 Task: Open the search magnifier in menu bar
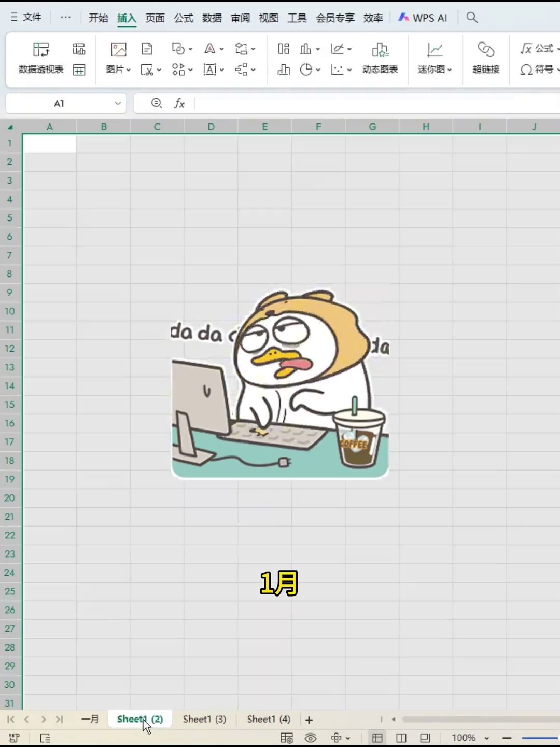tap(472, 18)
